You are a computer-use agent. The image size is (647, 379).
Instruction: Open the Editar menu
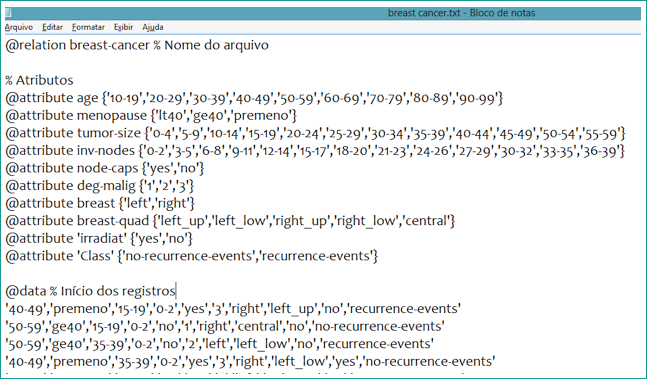(52, 27)
